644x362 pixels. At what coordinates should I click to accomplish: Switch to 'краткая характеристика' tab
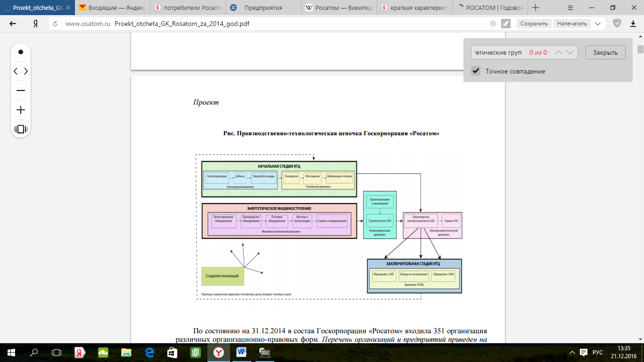point(414,8)
